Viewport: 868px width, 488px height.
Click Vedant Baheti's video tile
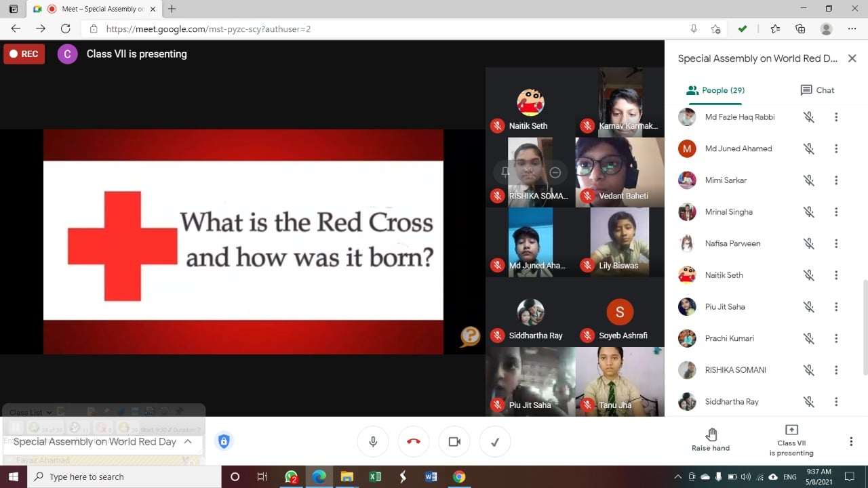pos(619,171)
